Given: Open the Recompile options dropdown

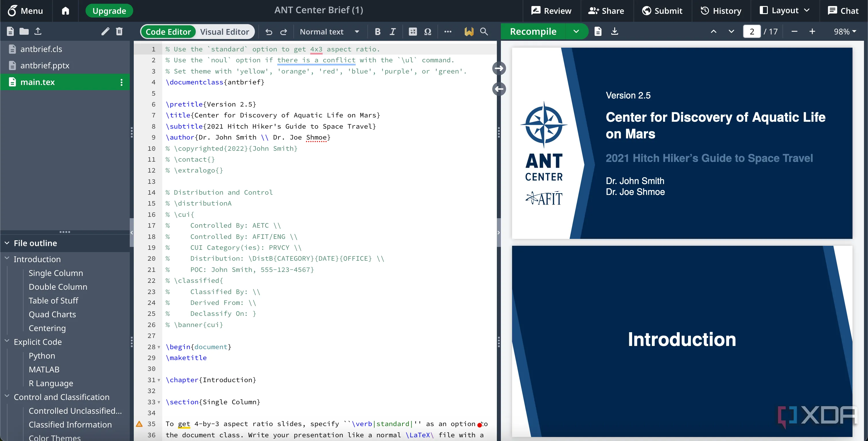Looking at the screenshot, I should point(576,32).
